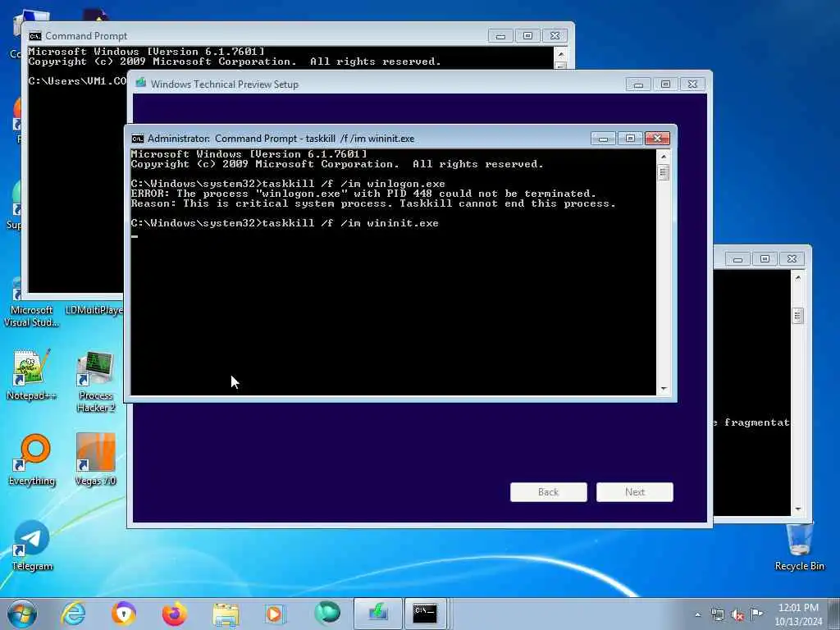Open Windows Technical Preview Setup title icon

[x=141, y=84]
